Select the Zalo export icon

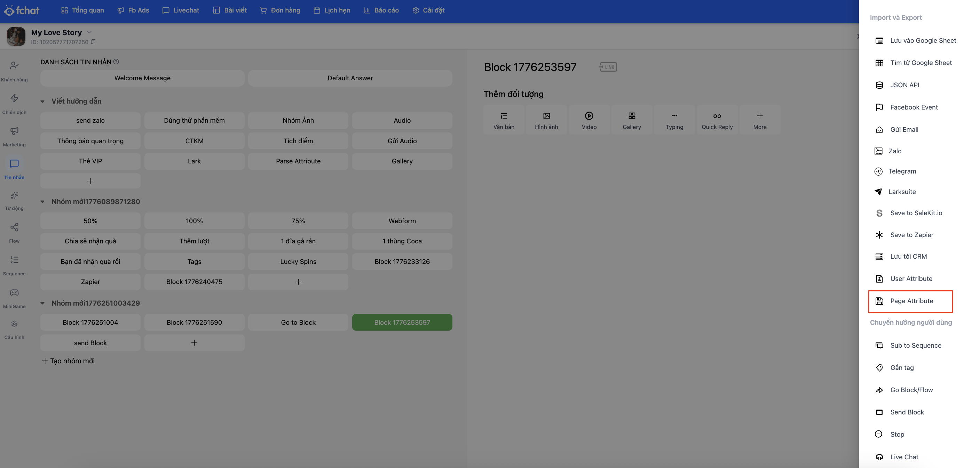[x=878, y=151]
